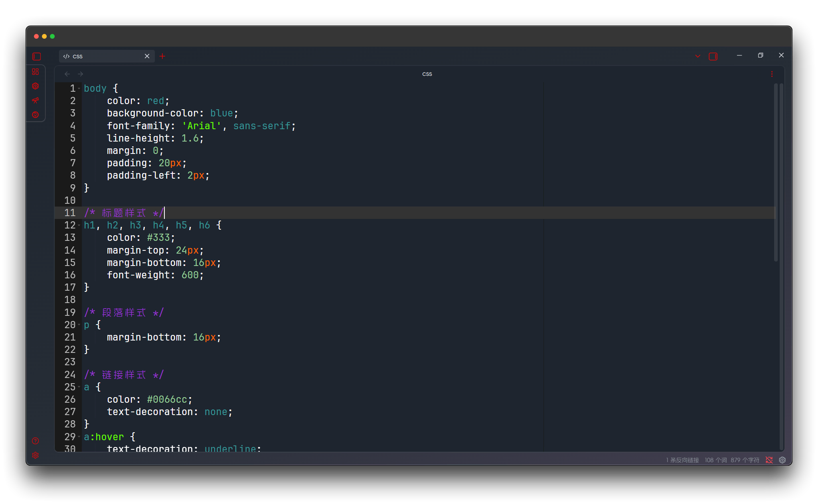Toggle the right sidebar panel icon
This screenshot has width=818, height=504.
(x=713, y=57)
